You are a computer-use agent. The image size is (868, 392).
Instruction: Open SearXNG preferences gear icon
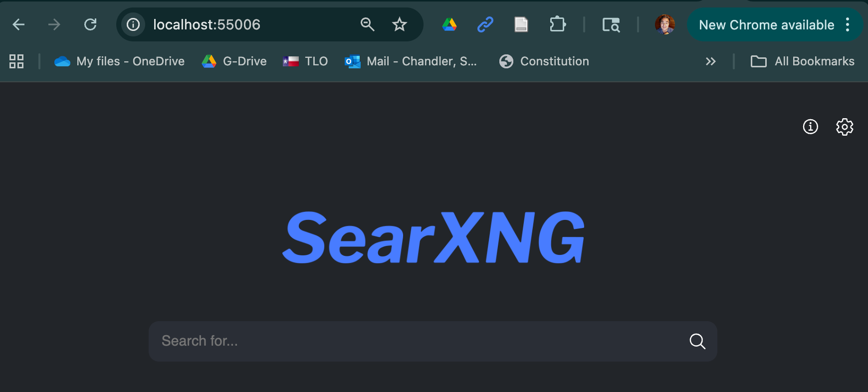coord(845,127)
